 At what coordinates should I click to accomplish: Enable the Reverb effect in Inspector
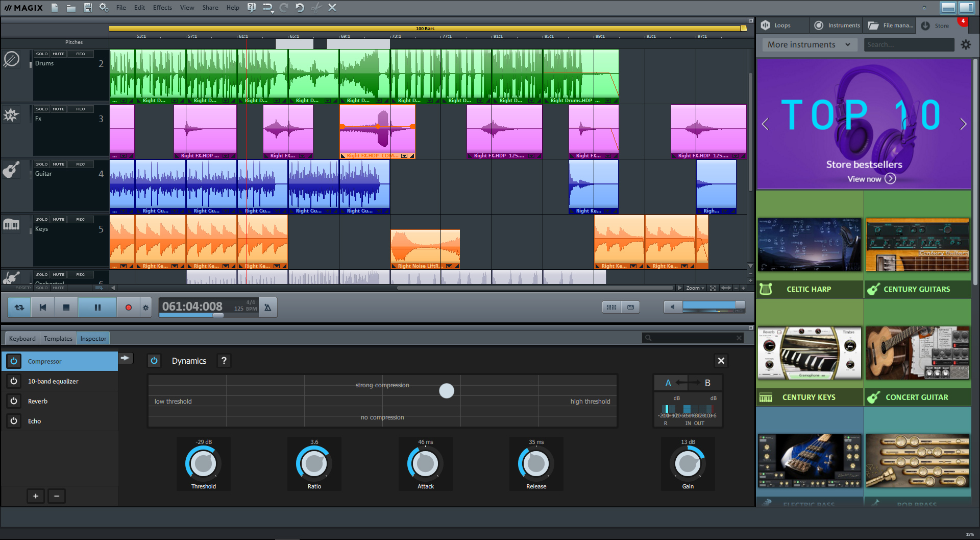point(14,401)
